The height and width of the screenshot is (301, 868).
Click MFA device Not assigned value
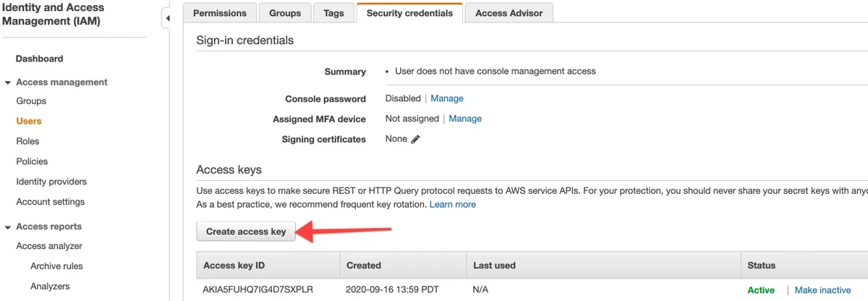click(412, 119)
